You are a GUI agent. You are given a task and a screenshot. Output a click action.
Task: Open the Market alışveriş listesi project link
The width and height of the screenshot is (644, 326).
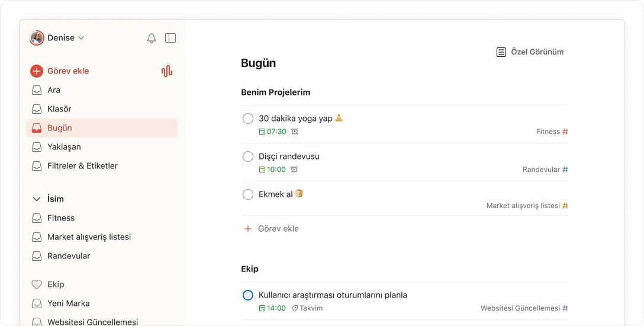tap(89, 237)
